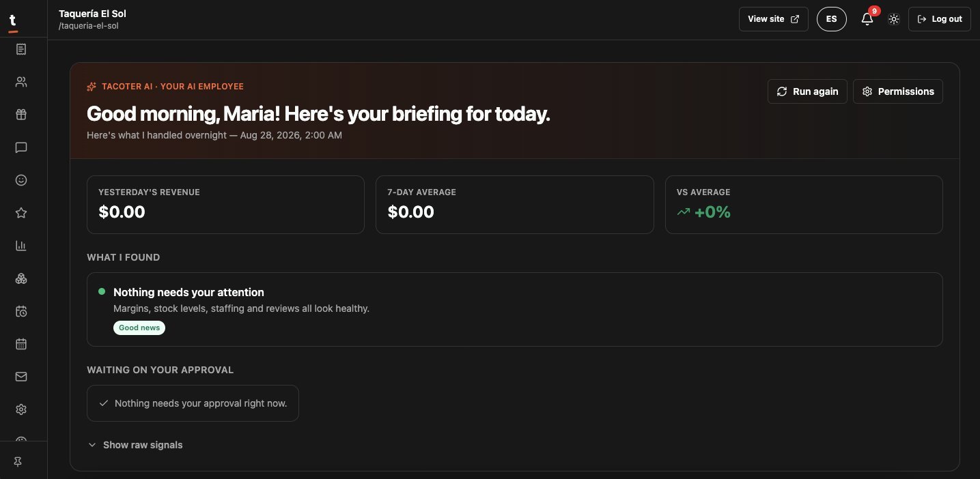Screen dimensions: 980x479
Task: Open the settings gear icon in sidebar
Action: (x=21, y=409)
